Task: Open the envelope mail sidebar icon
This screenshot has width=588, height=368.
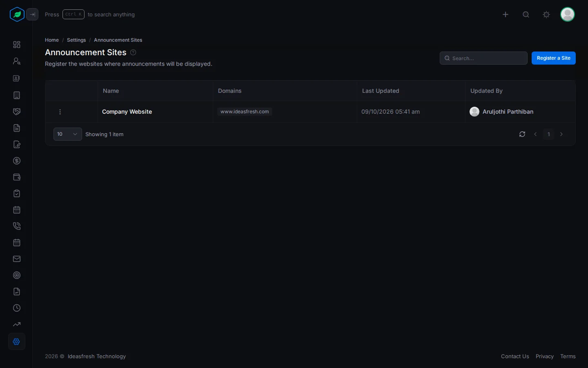Action: click(x=17, y=259)
